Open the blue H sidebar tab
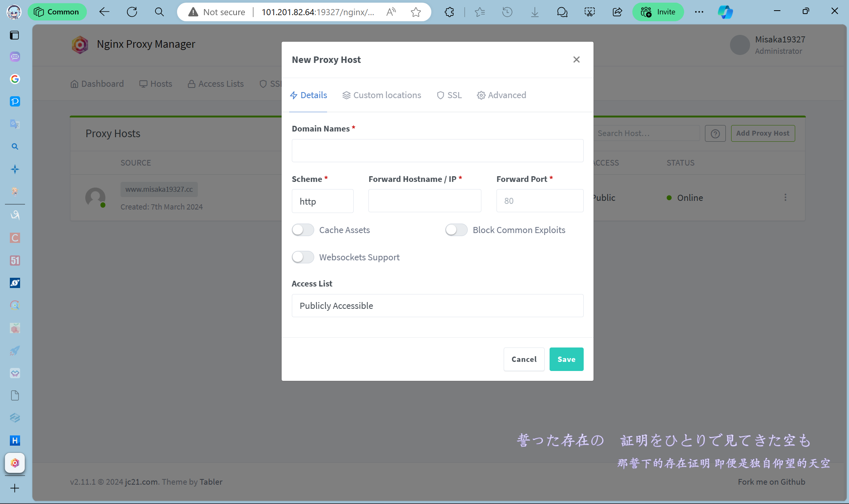849x504 pixels. pyautogui.click(x=15, y=440)
